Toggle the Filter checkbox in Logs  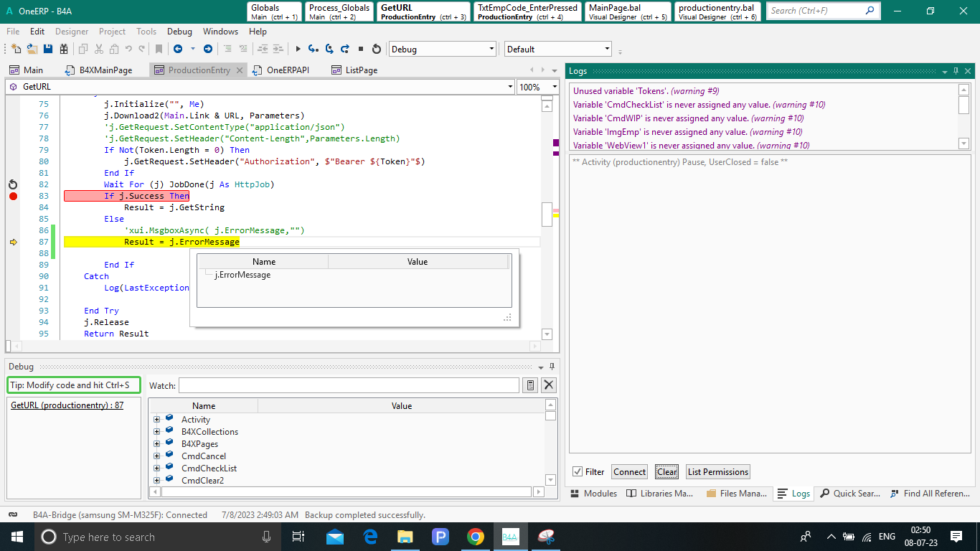(578, 471)
